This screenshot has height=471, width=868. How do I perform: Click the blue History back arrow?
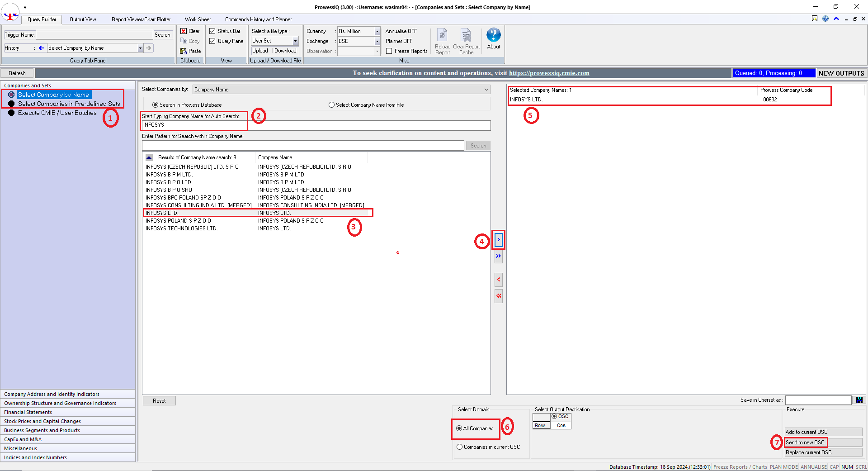click(41, 48)
